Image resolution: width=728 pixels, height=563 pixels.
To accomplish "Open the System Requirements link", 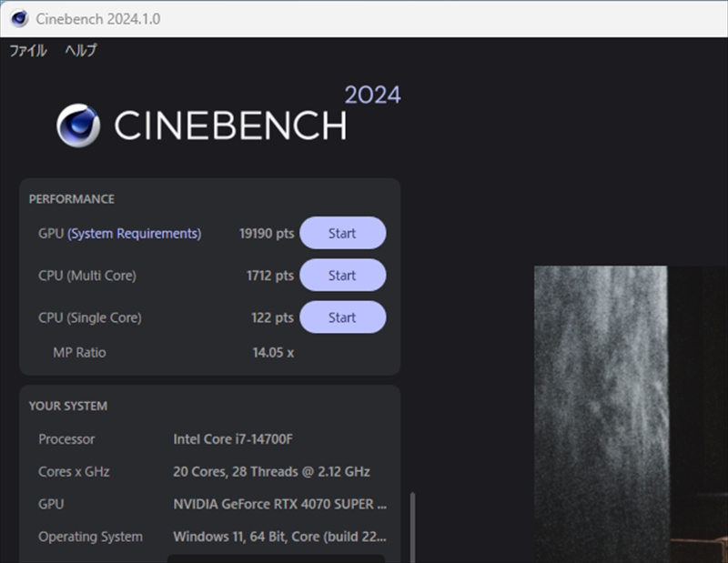I will pos(134,234).
